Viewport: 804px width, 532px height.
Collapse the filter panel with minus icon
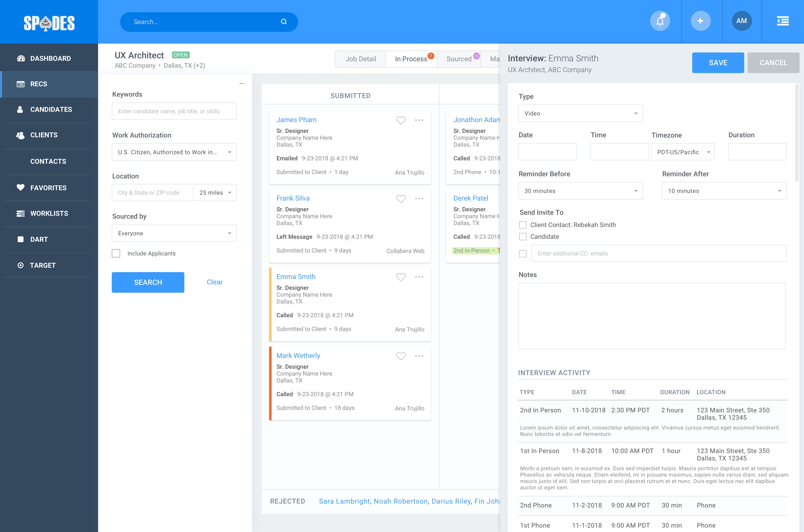[x=241, y=83]
